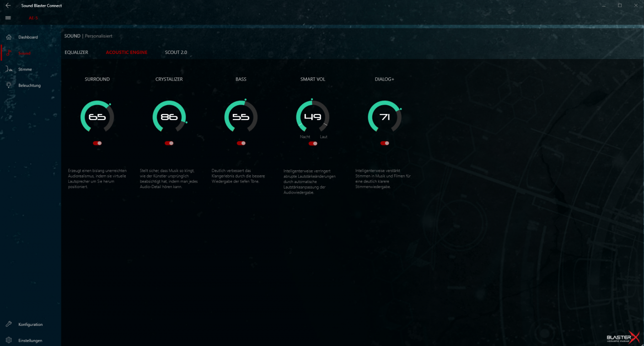Toggle the Crystalizer effect switch
Screen dimensions: 644x346
[x=169, y=143]
